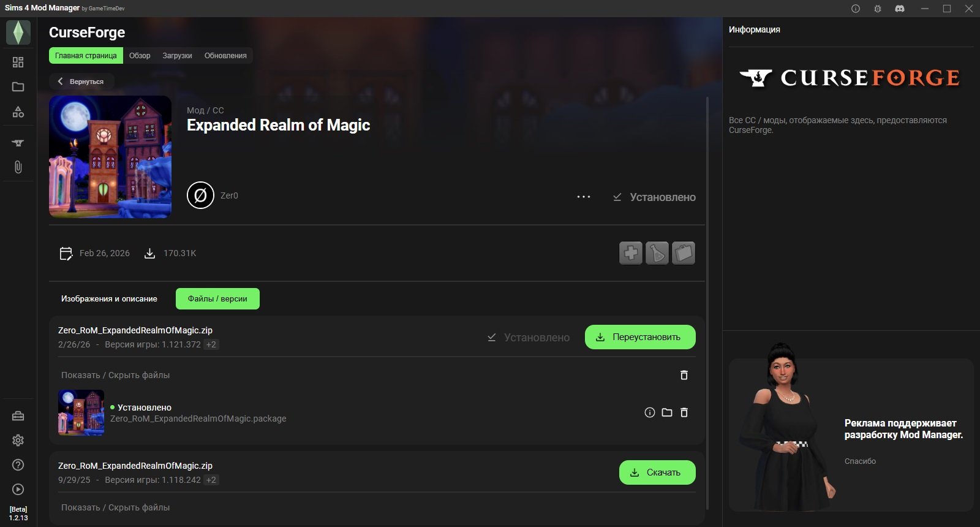This screenshot has width=980, height=527.
Task: Click the trash icon beside first Показать / Скрыть файлы
Action: 684,375
